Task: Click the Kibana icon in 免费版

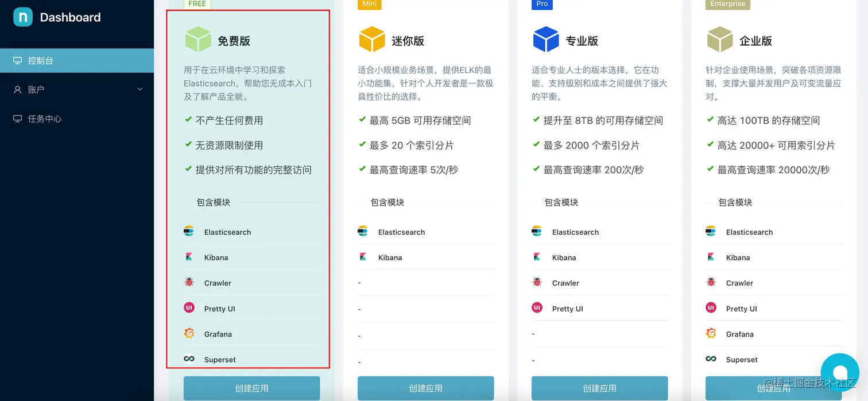Action: [189, 257]
